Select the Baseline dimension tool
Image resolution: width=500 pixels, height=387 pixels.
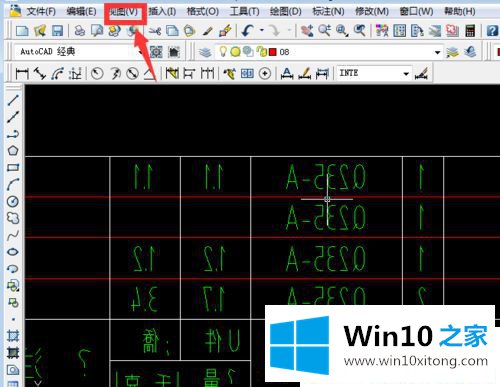[189, 73]
